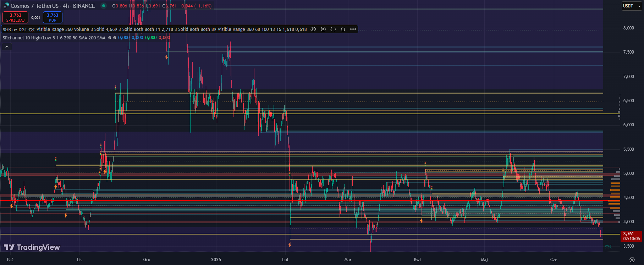Click the Cosmos / TetherUS symbol title
Image resolution: width=644 pixels, height=265 pixels.
click(53, 6)
